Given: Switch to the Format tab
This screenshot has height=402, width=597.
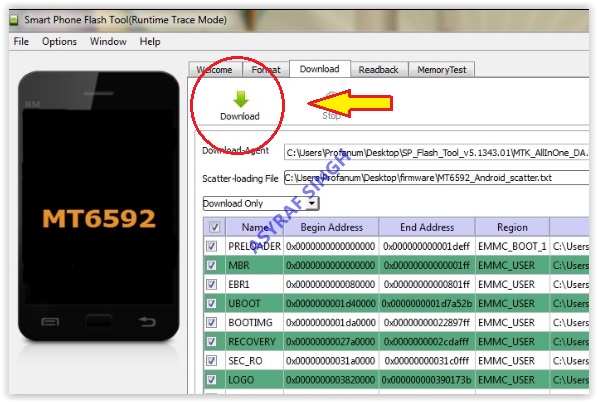Looking at the screenshot, I should (x=266, y=70).
